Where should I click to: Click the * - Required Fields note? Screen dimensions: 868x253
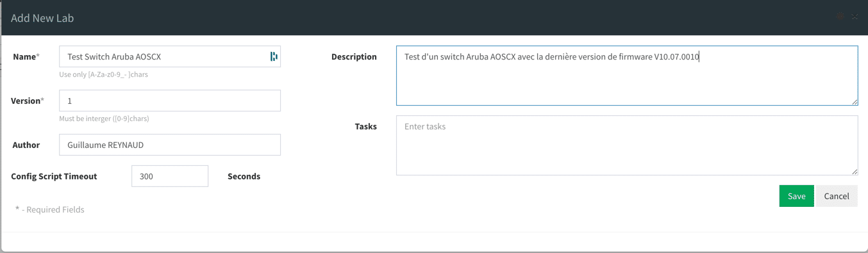[50, 209]
